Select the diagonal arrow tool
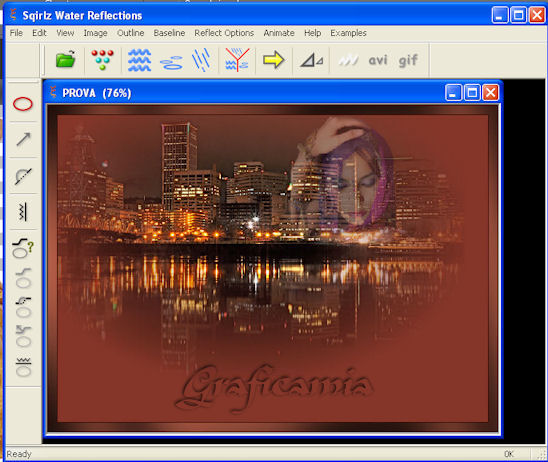This screenshot has width=548, height=462. coord(23,139)
